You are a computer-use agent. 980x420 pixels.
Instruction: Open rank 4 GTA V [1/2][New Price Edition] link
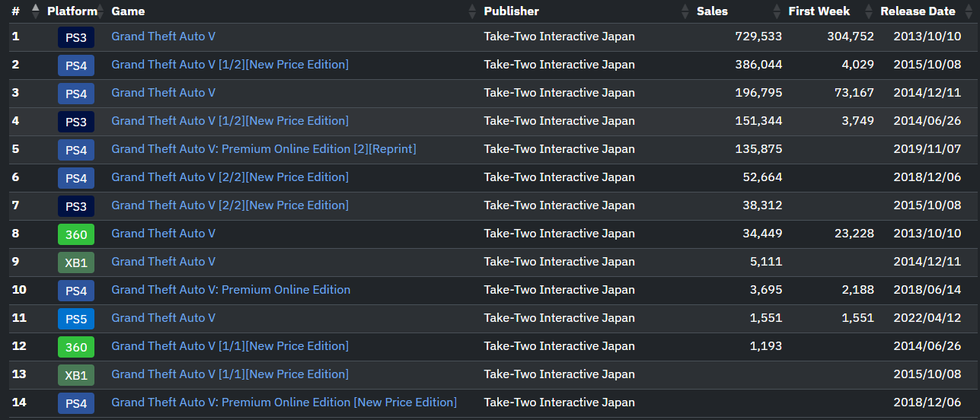click(x=230, y=121)
